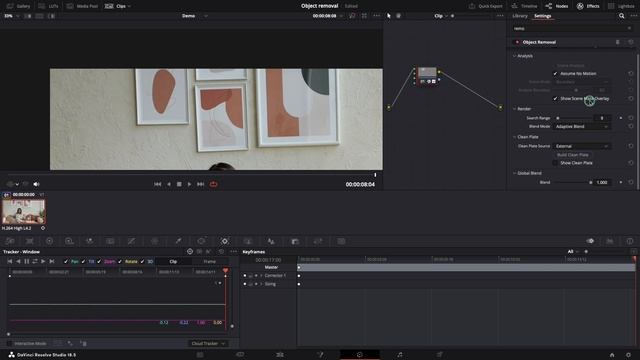This screenshot has height=360, width=640.
Task: Collapse the Analysis section
Action: tap(514, 56)
